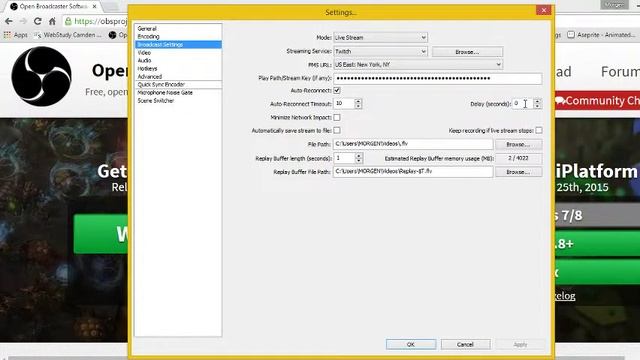This screenshot has height=360, width=640.
Task: Open Apps bookmarks shortcut
Action: [16, 35]
